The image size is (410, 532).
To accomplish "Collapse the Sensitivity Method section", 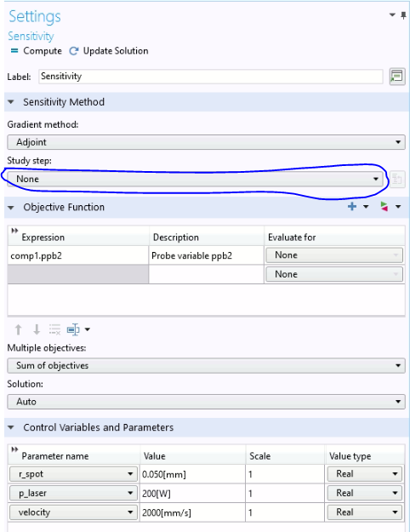I will coord(11,102).
